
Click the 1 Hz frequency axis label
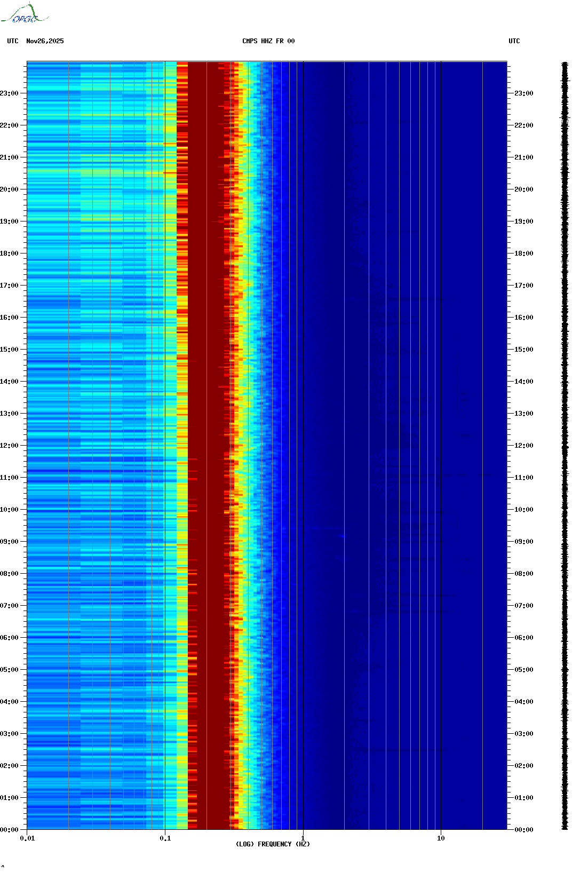303,838
